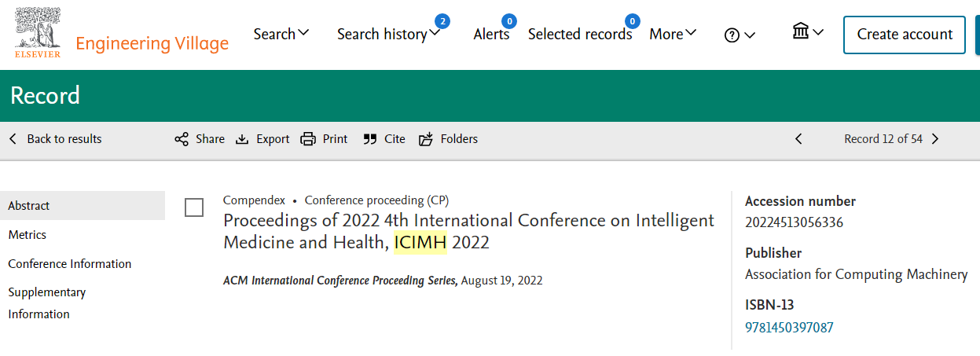980x356 pixels.
Task: Click the Record page heading
Action: coord(46,96)
